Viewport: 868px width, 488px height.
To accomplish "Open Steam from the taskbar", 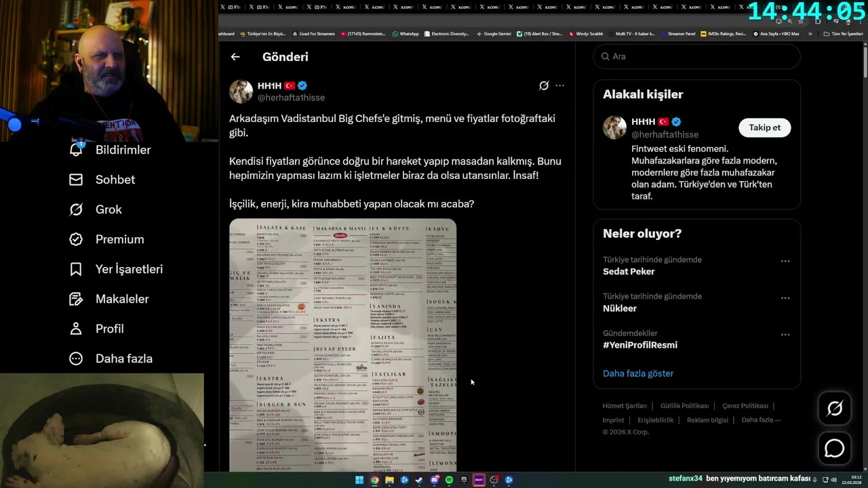I will [419, 480].
